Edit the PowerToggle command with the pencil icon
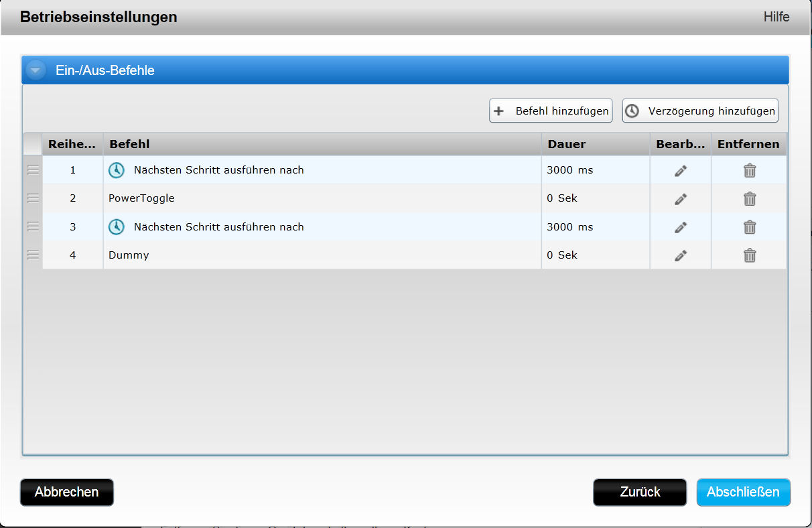This screenshot has width=812, height=528. pyautogui.click(x=681, y=199)
